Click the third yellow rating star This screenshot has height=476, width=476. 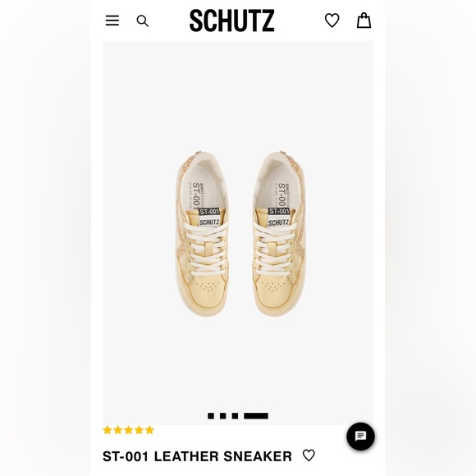coord(128,430)
